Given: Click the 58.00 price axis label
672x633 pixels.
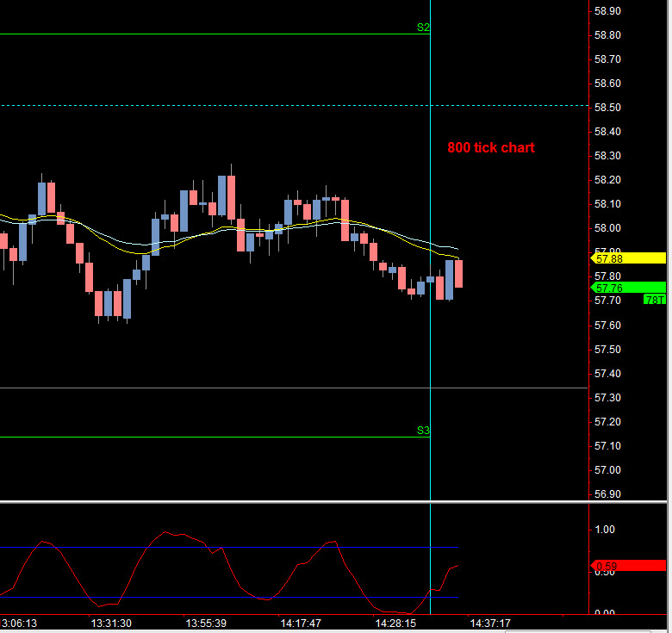Looking at the screenshot, I should (607, 228).
